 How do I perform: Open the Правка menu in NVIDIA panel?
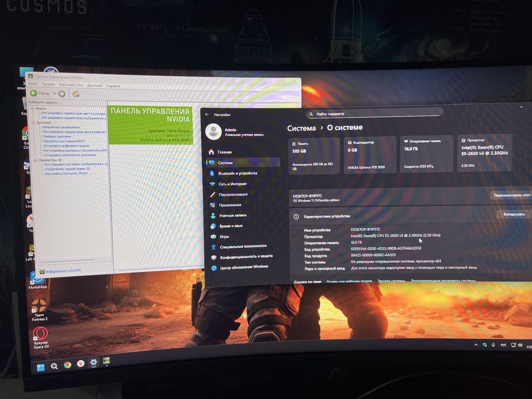[x=48, y=84]
